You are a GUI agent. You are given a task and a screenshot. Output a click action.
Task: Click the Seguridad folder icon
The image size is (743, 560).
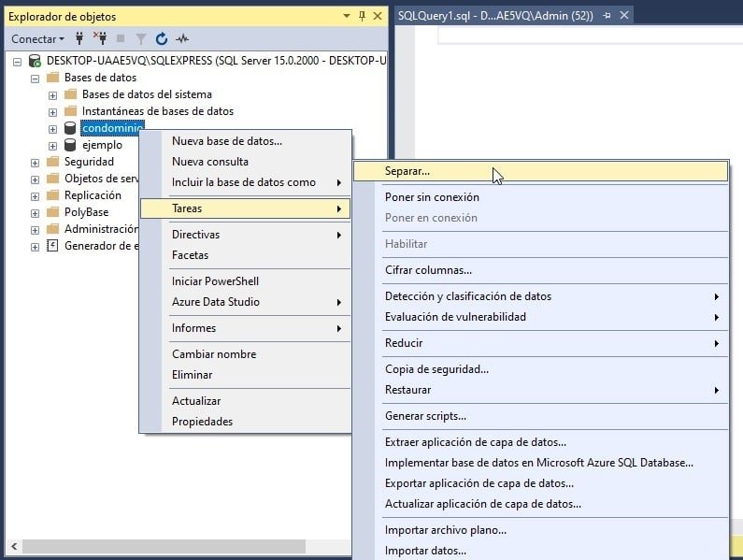pos(52,161)
